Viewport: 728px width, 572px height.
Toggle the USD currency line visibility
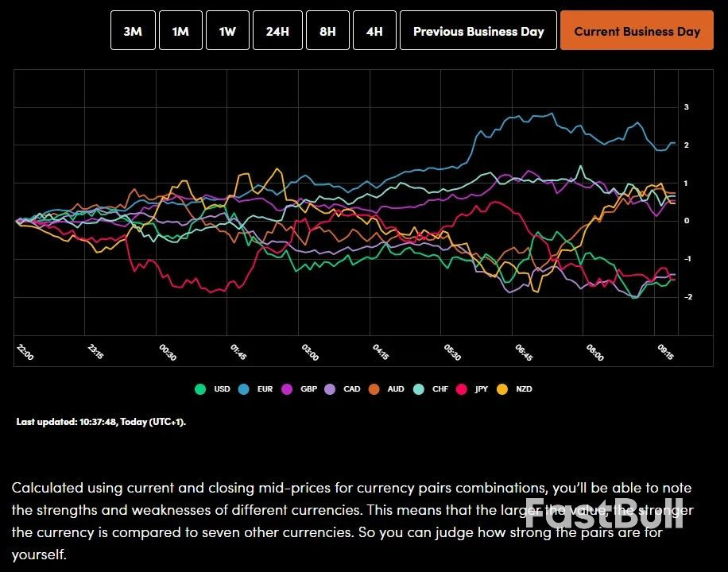tap(199, 389)
